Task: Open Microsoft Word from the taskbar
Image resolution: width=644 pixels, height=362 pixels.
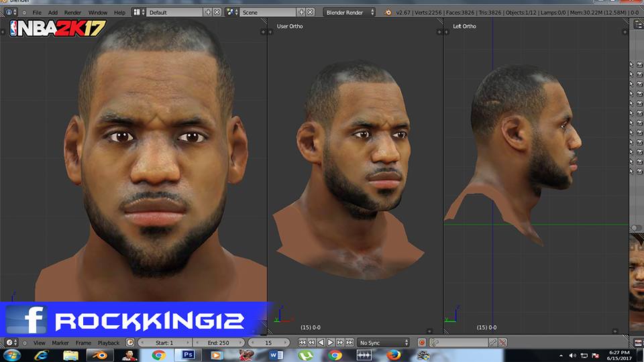Action: pos(276,355)
